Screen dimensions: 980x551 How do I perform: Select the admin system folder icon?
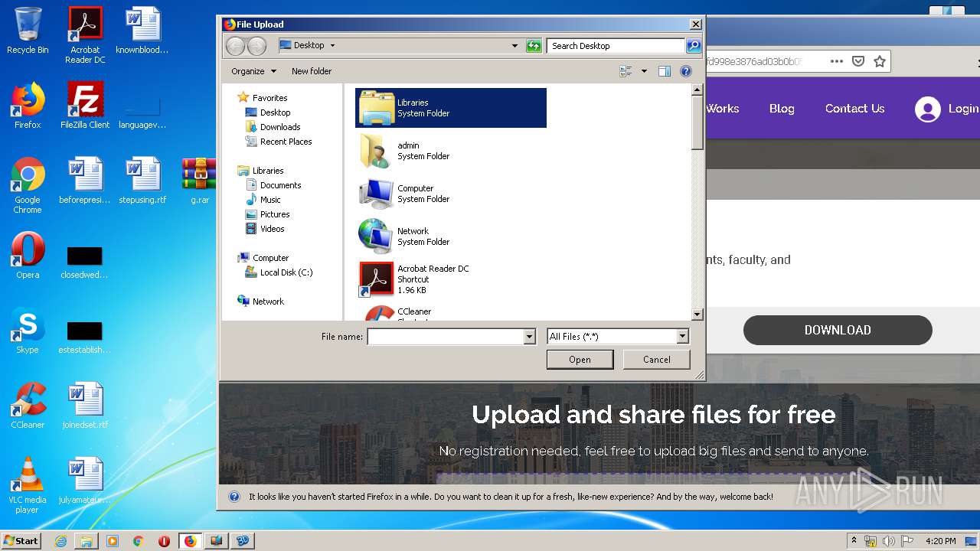[376, 151]
